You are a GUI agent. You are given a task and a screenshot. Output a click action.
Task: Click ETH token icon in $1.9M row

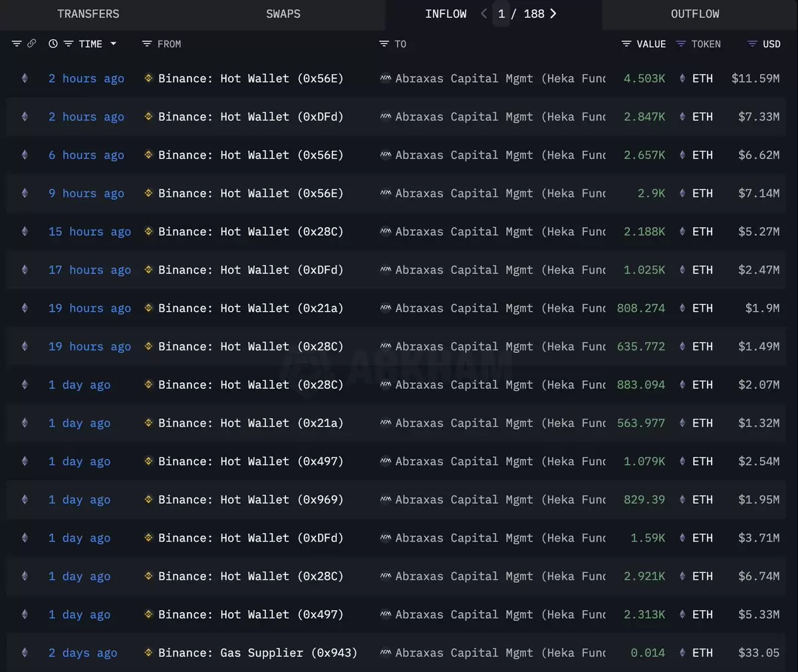coord(682,308)
